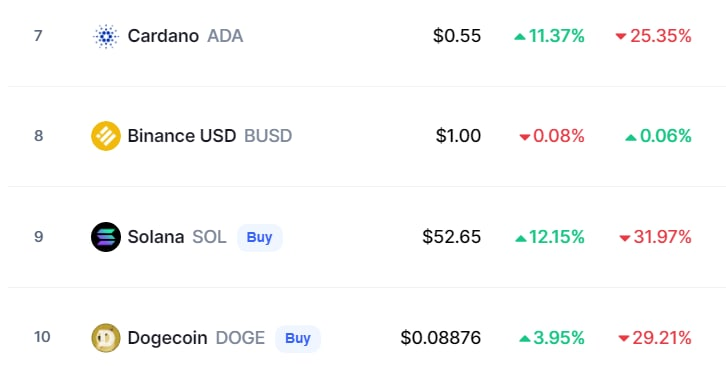Click green up arrow beside 12.15%
This screenshot has height=368, width=726.
pyautogui.click(x=521, y=238)
